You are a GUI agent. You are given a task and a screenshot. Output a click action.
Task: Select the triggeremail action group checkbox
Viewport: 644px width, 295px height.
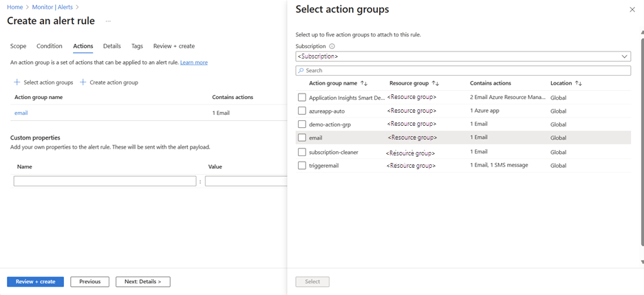[302, 166]
